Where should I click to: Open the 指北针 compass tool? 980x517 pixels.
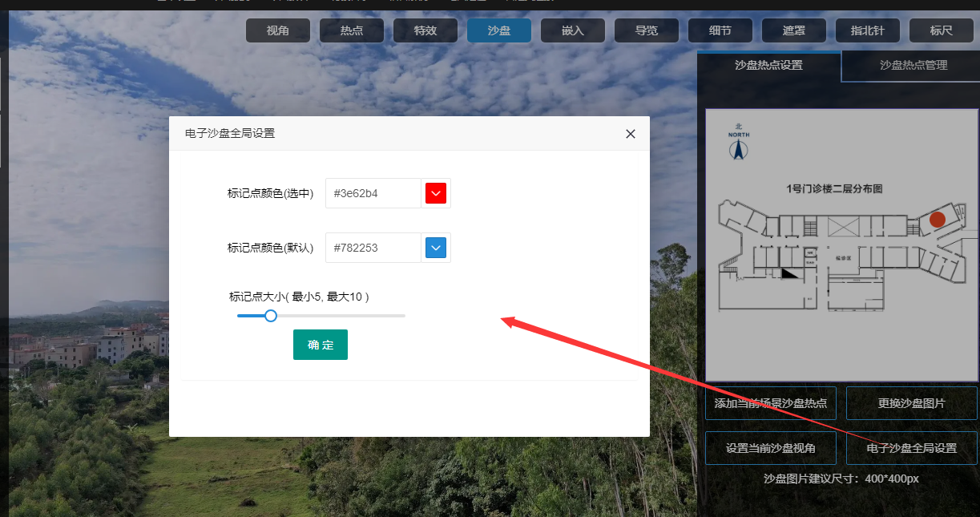click(x=868, y=30)
